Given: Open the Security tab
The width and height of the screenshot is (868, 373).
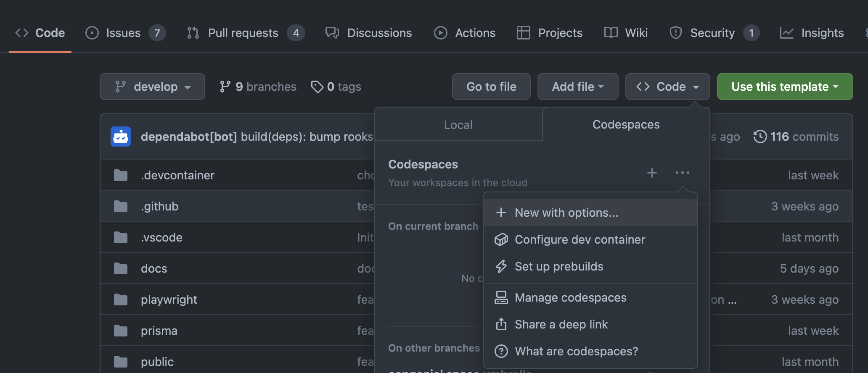Looking at the screenshot, I should coord(714,33).
